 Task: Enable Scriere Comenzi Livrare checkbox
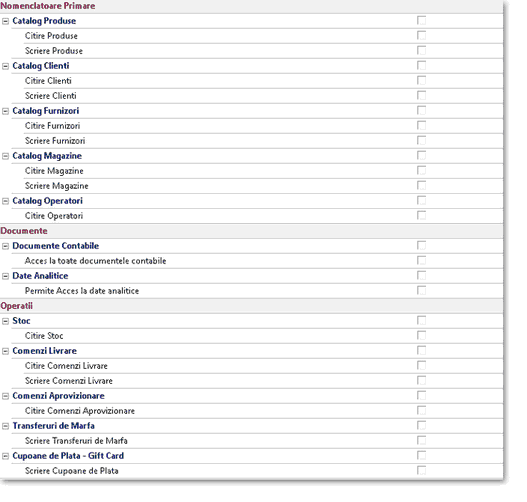(421, 380)
